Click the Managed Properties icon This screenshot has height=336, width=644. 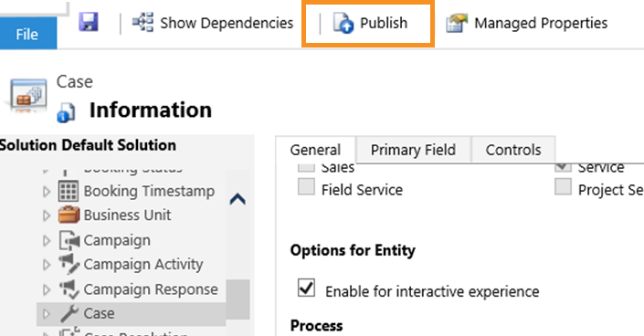coord(457,23)
